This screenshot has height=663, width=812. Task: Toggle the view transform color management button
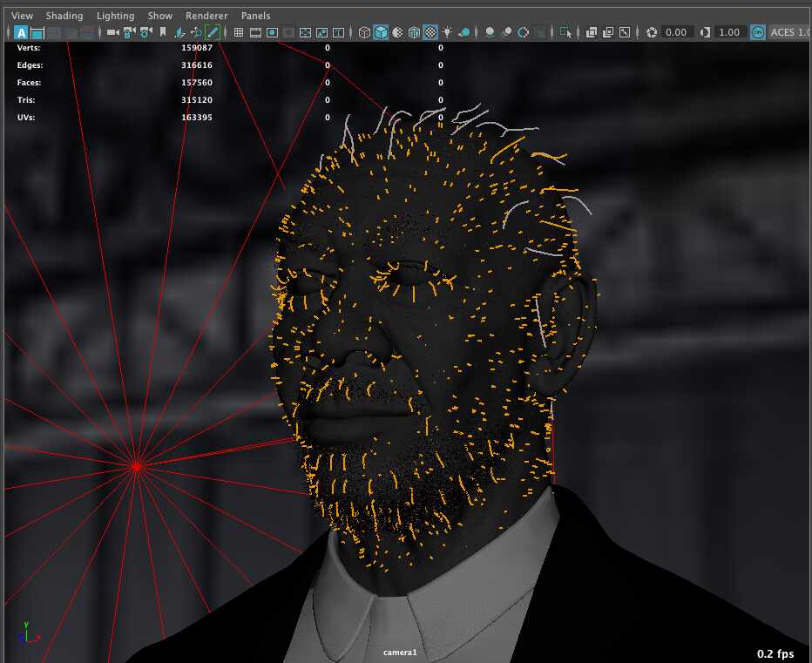[x=758, y=32]
